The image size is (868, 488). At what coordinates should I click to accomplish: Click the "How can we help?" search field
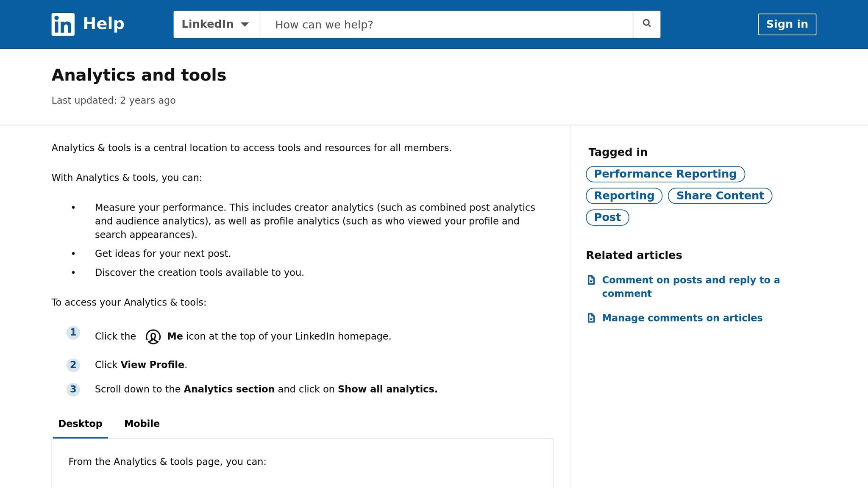click(445, 24)
